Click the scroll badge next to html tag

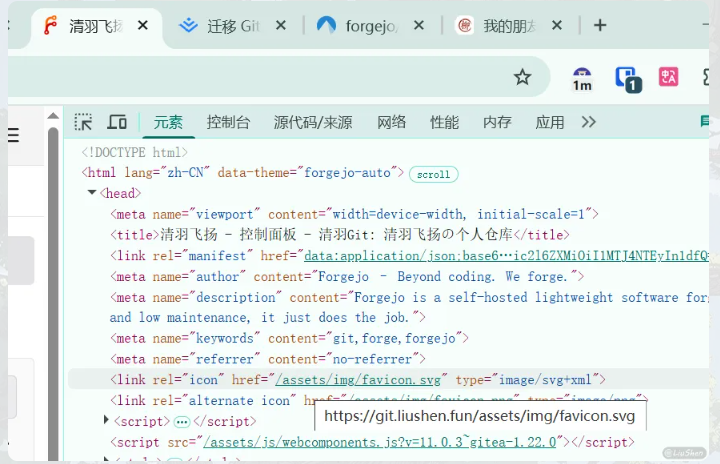pyautogui.click(x=433, y=175)
